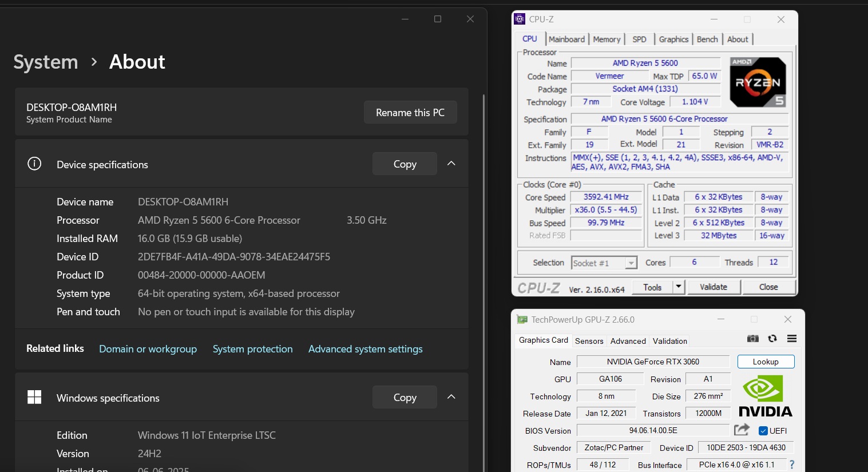Click the Level 3 cache value 32 MBytes
Screen dimensions: 868x472
(x=719, y=235)
